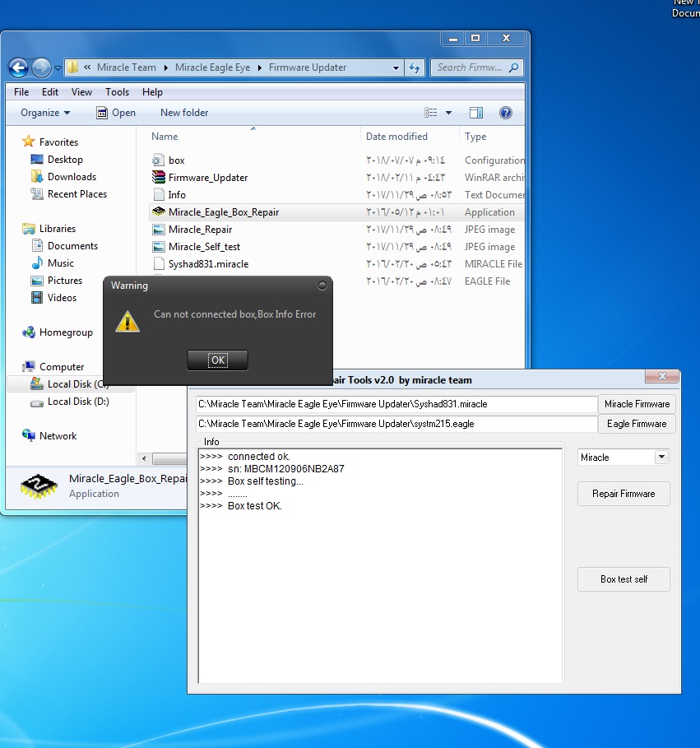Click the Miracle Firmware browse button

tap(637, 404)
